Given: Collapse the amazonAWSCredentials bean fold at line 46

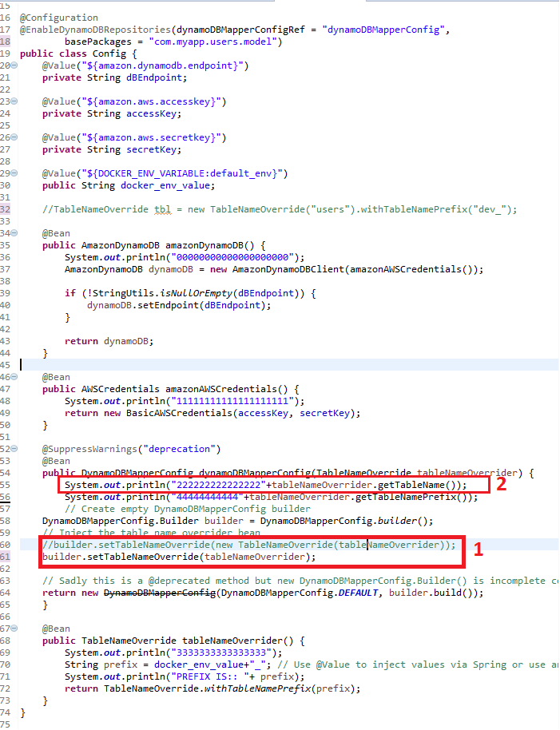Looking at the screenshot, I should click(x=14, y=377).
